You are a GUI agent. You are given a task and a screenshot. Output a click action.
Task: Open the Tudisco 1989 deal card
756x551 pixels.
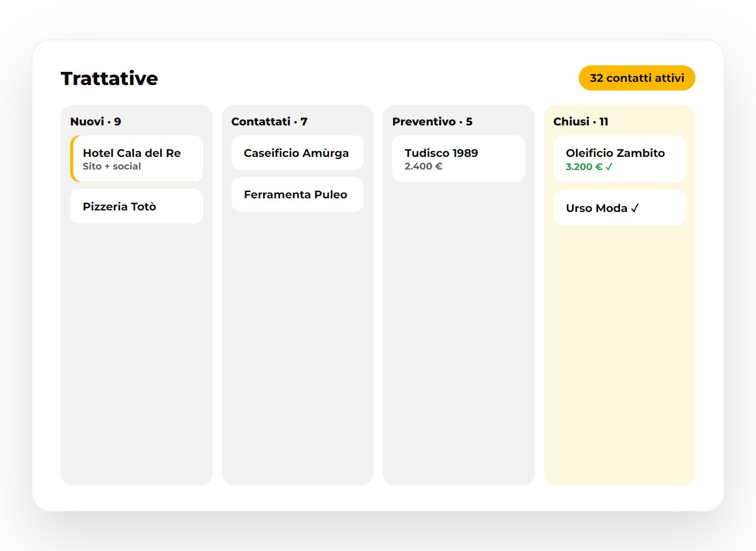(x=458, y=158)
